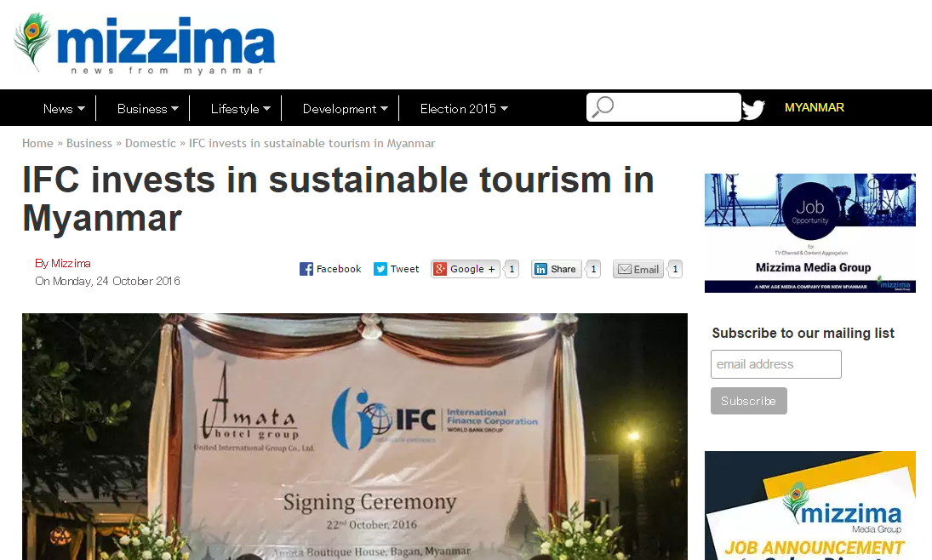This screenshot has width=932, height=560.
Task: Click the breadcrumb article title text
Action: (312, 143)
